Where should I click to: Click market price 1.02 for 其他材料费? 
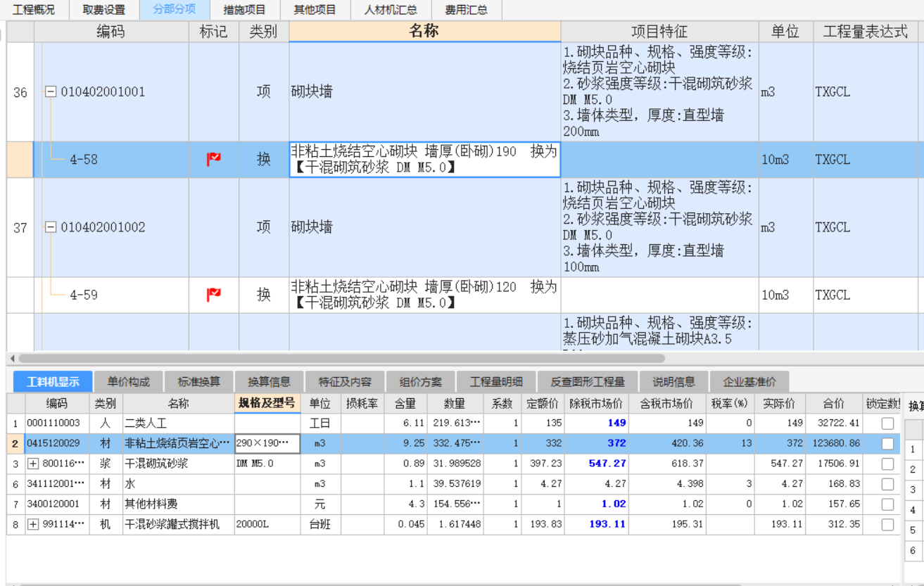pyautogui.click(x=597, y=504)
